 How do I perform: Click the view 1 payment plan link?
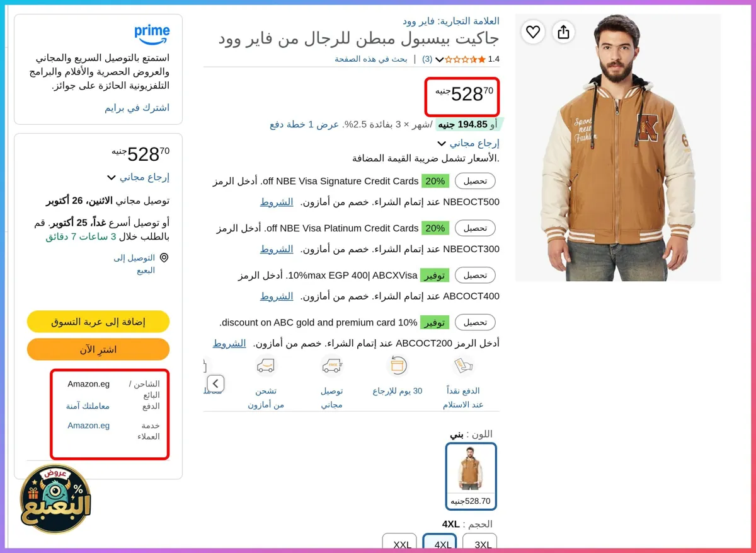(306, 124)
